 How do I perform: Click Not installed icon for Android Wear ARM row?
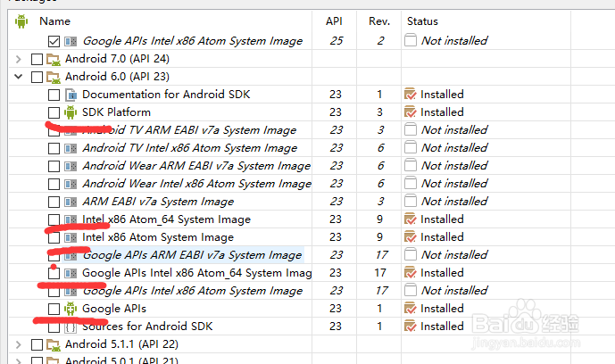[411, 165]
